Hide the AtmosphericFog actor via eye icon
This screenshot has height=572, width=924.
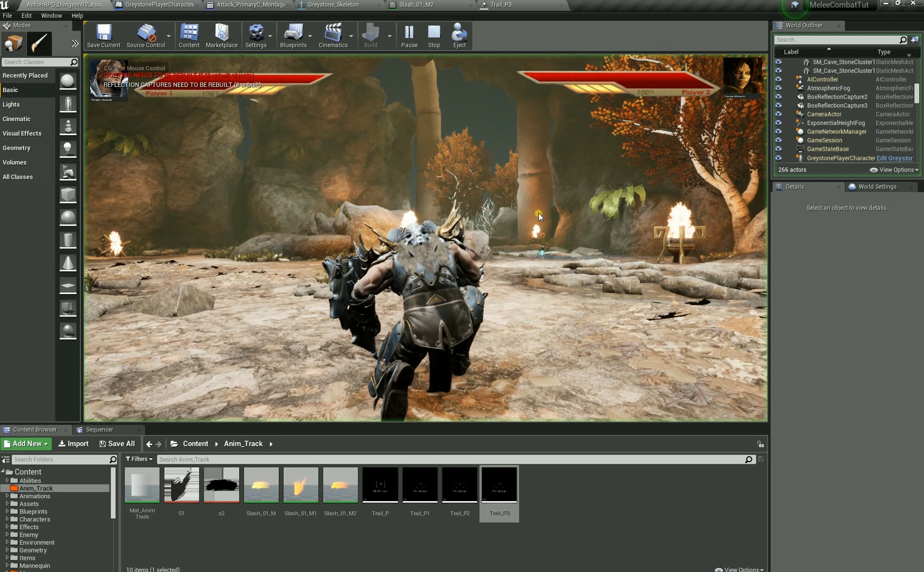pos(778,88)
